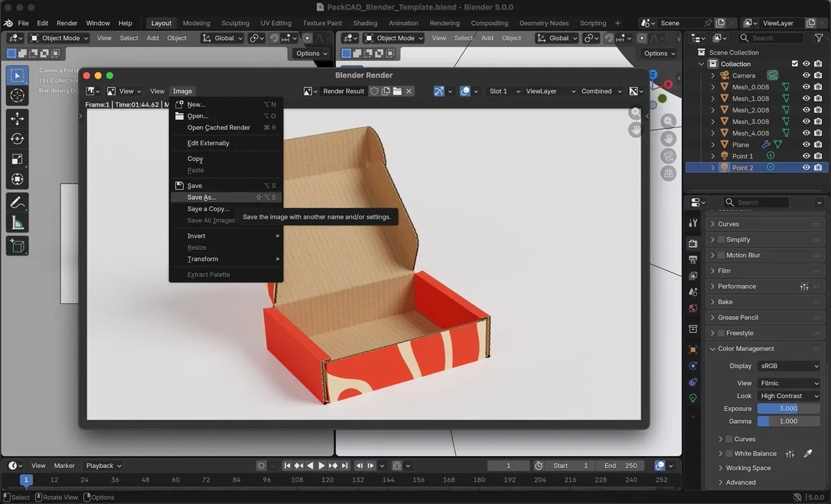
Task: Select the Scale tool
Action: click(x=18, y=159)
